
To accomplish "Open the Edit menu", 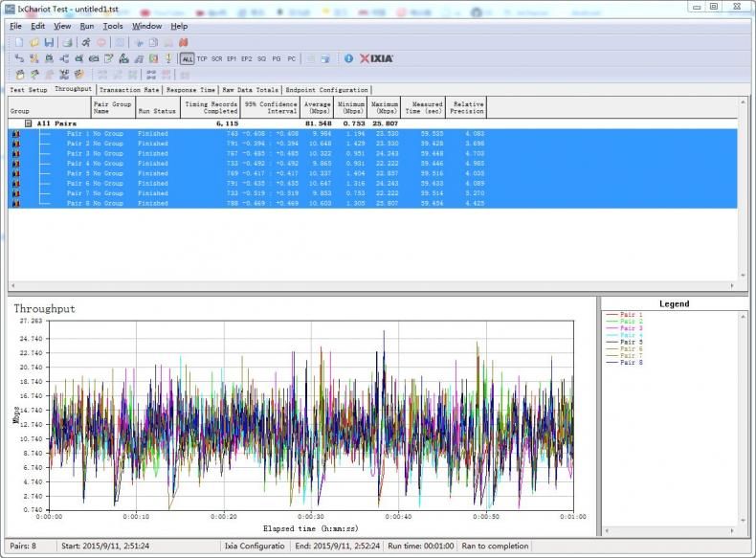I will tap(37, 26).
